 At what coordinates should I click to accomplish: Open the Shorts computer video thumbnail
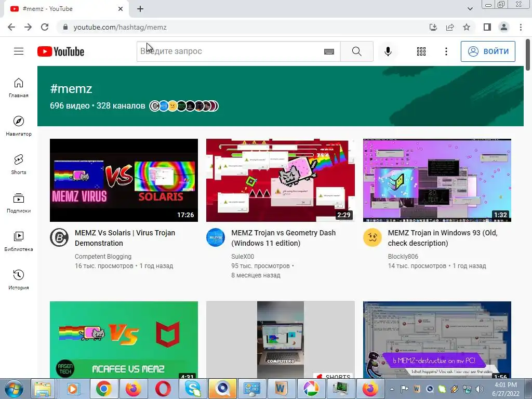[x=280, y=340]
